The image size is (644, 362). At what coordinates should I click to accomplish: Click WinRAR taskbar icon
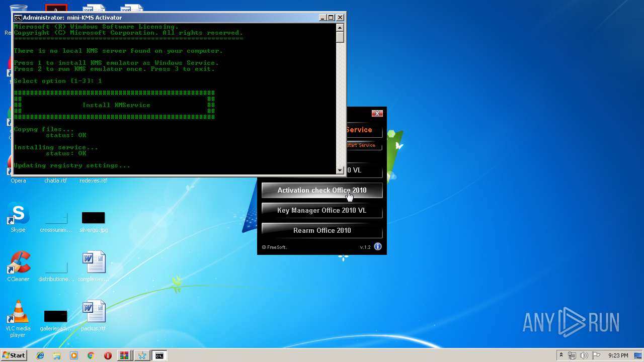coord(124,355)
